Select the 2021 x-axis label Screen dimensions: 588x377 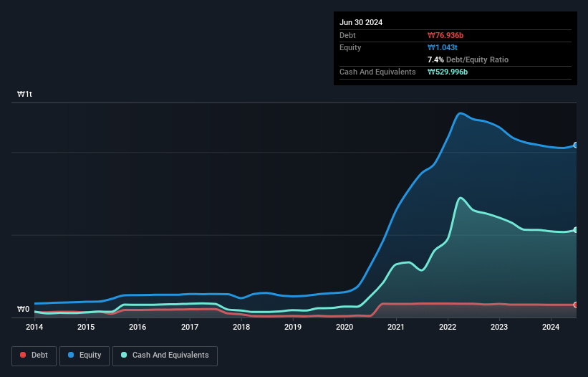click(396, 327)
